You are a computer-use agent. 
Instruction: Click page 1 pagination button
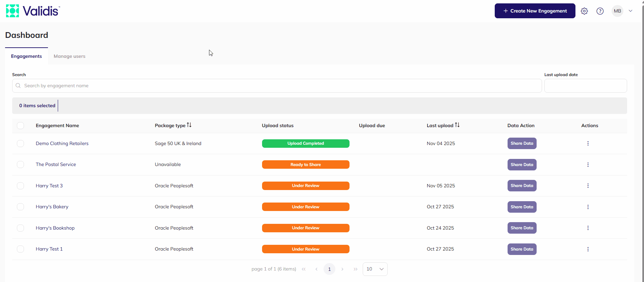329,269
